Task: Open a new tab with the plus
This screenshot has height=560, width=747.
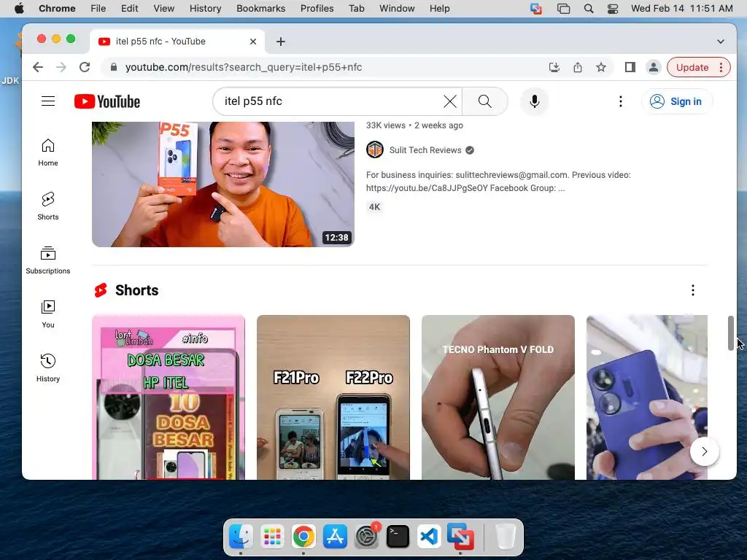Action: [281, 42]
